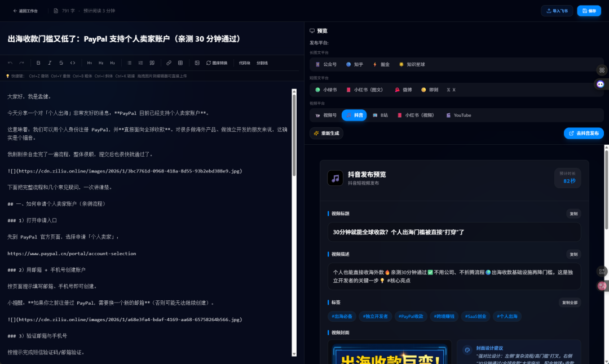
Task: Insert inline code with the brackets icon
Action: [x=73, y=63]
